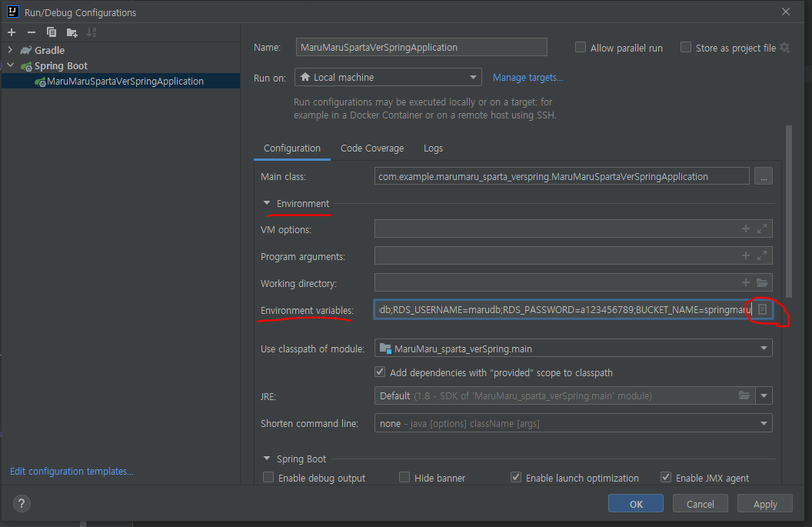Browse main class with ellipsis button

[764, 176]
